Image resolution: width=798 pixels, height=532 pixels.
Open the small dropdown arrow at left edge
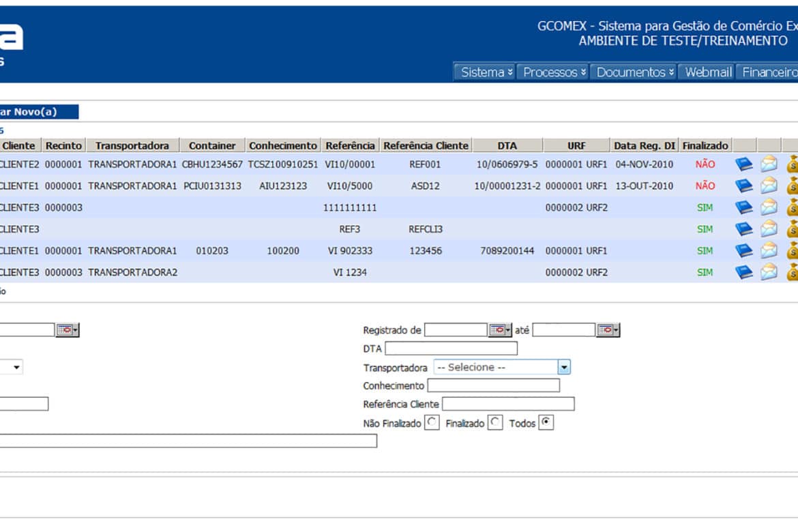pos(17,367)
